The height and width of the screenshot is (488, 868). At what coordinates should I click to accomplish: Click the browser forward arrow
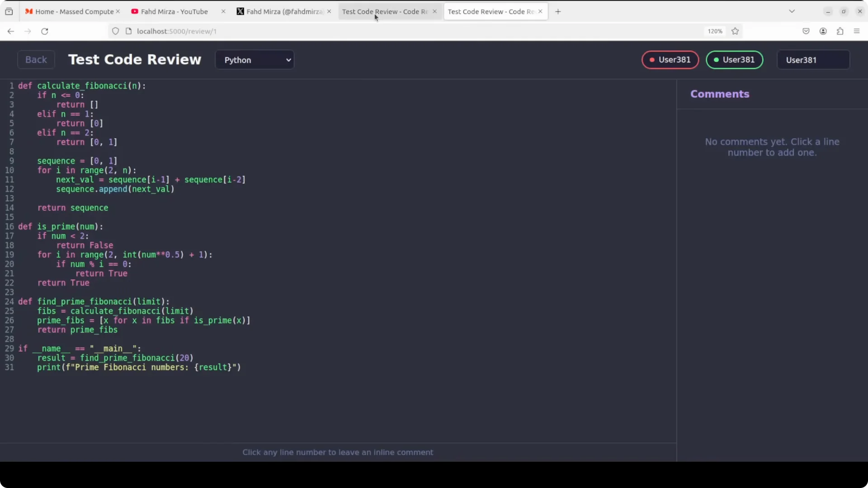(28, 31)
